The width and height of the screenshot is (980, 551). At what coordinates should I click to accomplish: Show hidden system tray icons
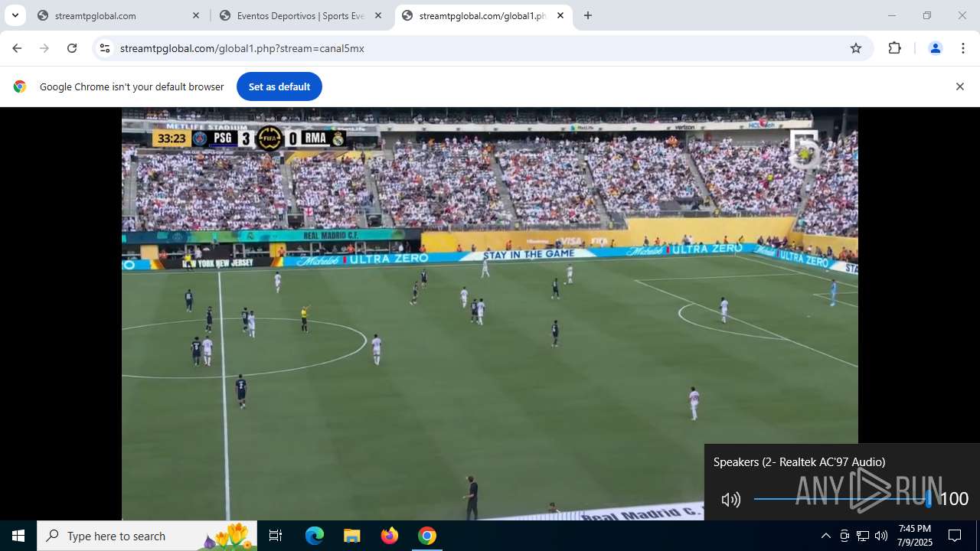coord(825,536)
